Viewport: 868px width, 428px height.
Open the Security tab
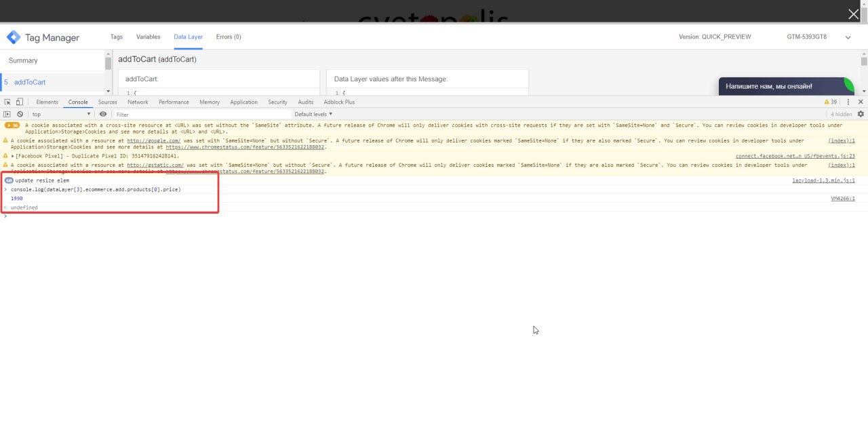click(277, 102)
